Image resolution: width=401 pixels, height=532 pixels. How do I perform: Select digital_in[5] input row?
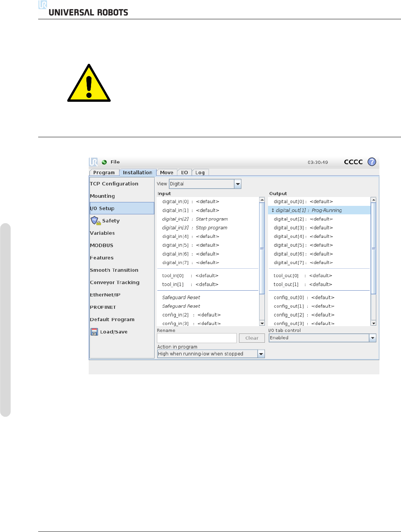pyautogui.click(x=208, y=245)
